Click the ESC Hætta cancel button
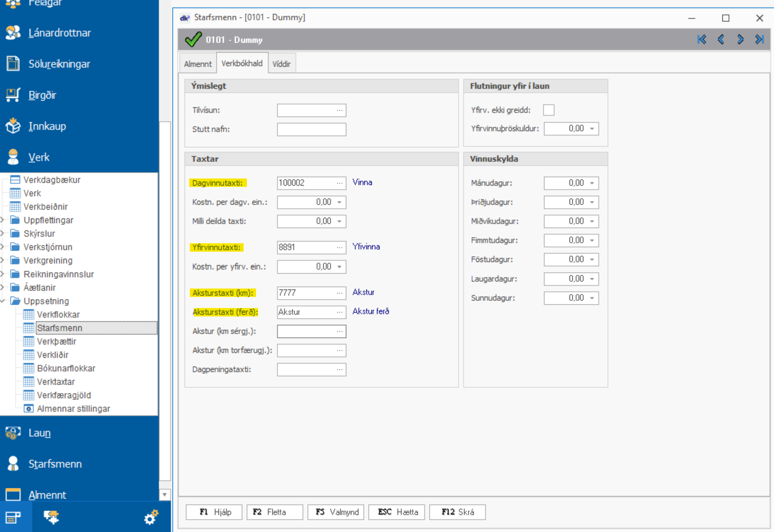The height and width of the screenshot is (532, 774). tap(397, 512)
